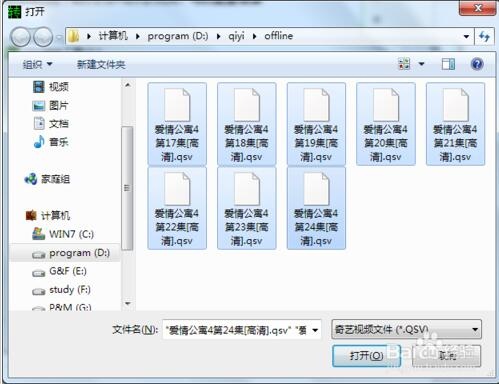This screenshot has width=499, height=384.
Task: Open the view options dropdown arrow
Action: (x=422, y=64)
